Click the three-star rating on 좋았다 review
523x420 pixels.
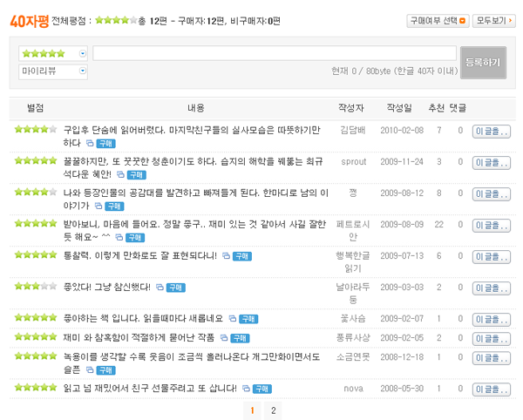coord(36,286)
